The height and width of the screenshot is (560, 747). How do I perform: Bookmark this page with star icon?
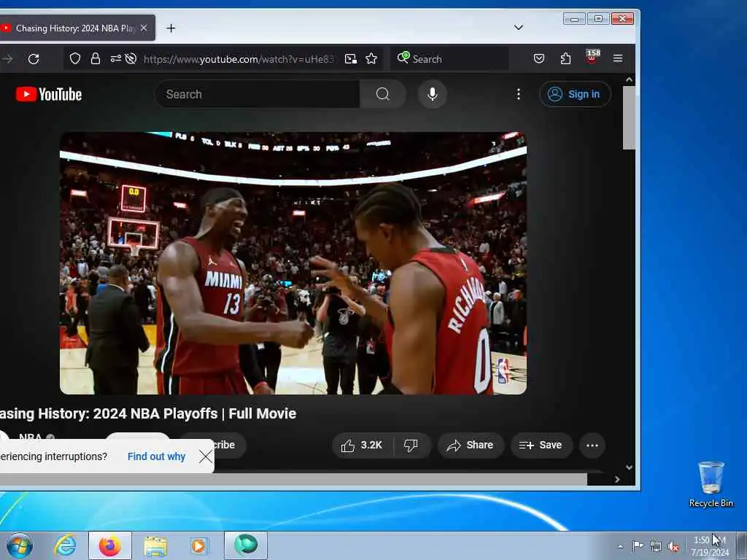pos(371,58)
